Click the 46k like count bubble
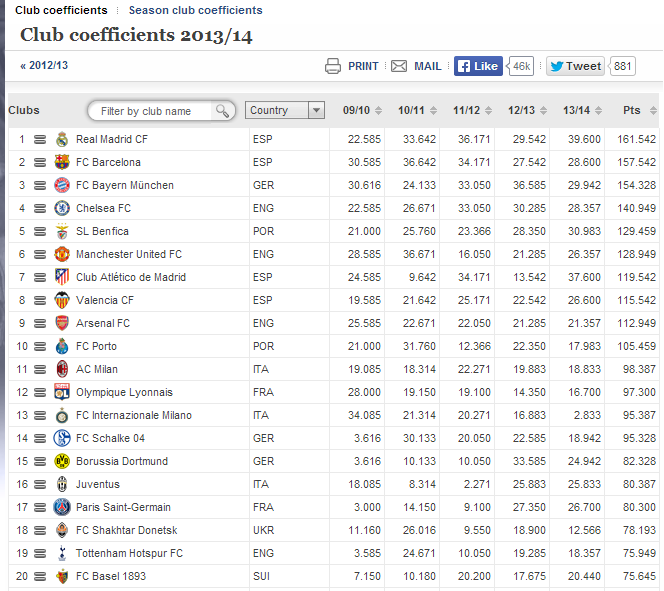Image resolution: width=664 pixels, height=591 pixels. (x=521, y=66)
